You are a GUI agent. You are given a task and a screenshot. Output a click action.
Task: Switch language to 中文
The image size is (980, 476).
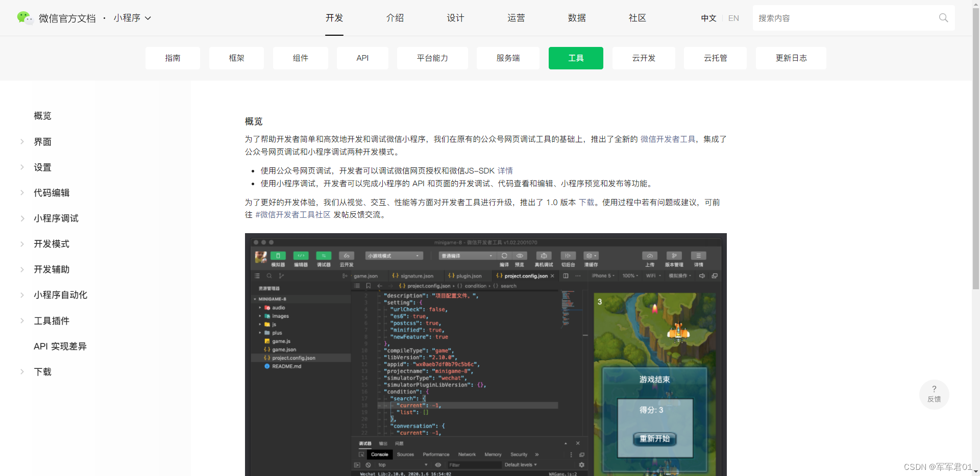[708, 18]
